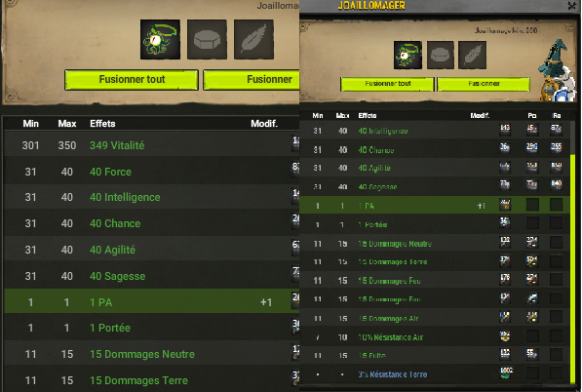582x392 pixels.
Task: Select the Ra rune icon for the Intelligence row
Action: 556,129
